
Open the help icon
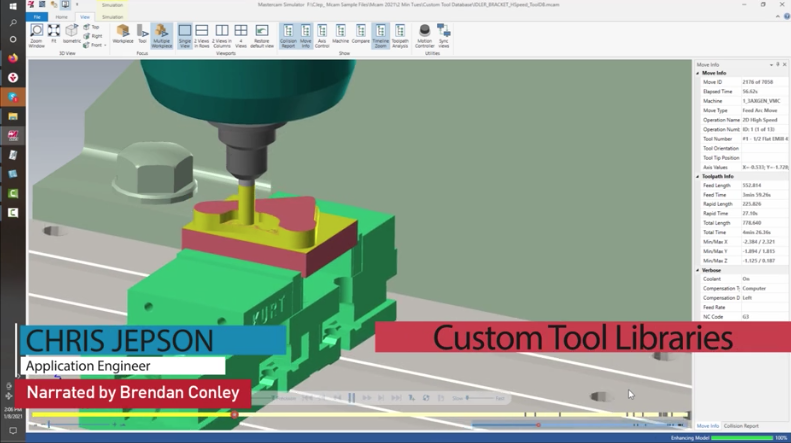pyautogui.click(x=786, y=17)
